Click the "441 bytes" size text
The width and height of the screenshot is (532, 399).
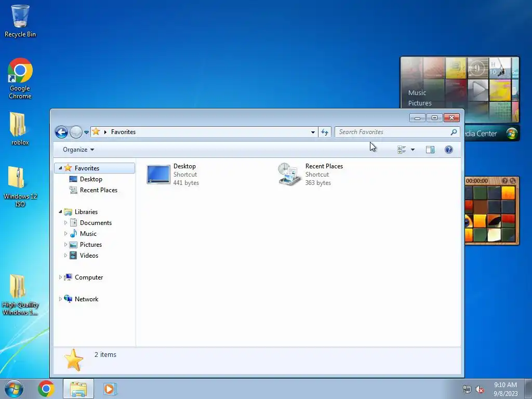pos(186,183)
